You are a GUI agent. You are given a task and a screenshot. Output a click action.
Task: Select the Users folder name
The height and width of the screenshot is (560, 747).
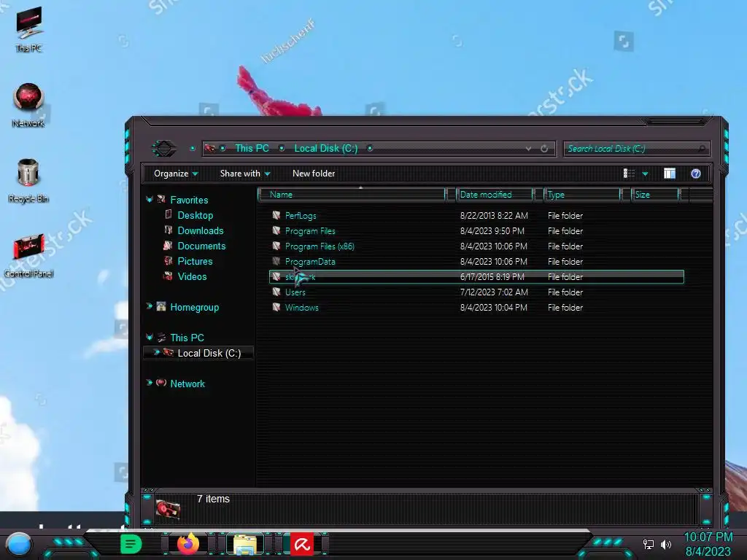295,292
